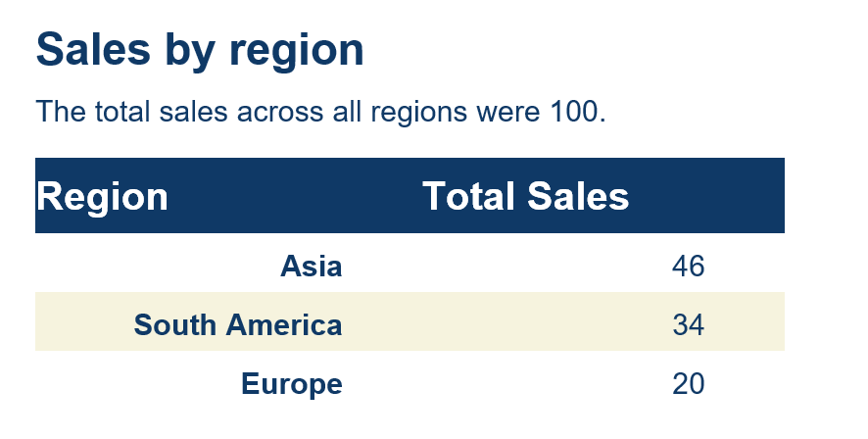Click the word "region" in the main title
This screenshot has height=439, width=868.
point(297,50)
